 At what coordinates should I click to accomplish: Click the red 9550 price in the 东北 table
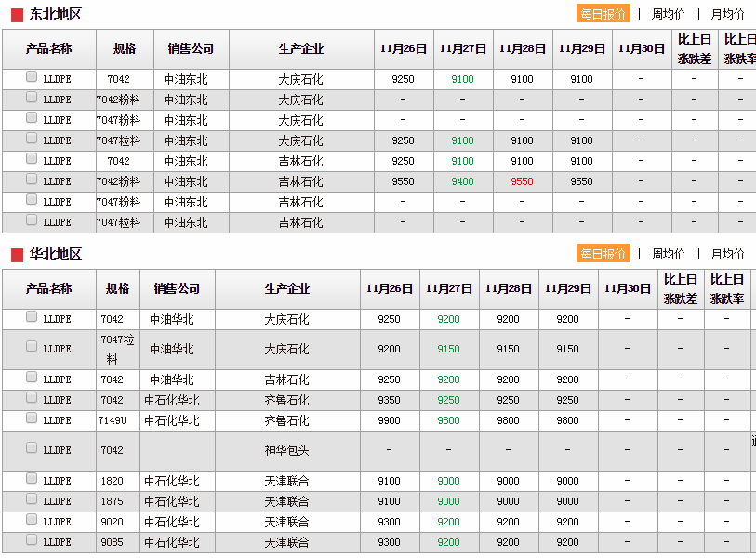(522, 182)
